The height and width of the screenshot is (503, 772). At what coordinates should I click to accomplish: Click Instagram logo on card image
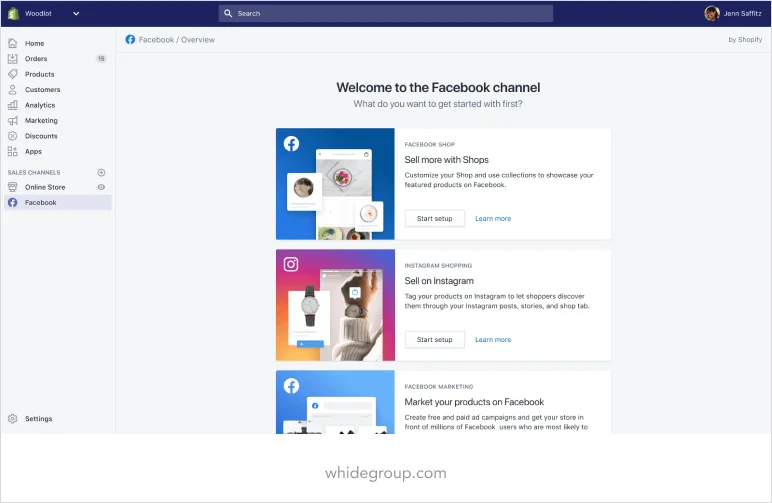tap(291, 264)
